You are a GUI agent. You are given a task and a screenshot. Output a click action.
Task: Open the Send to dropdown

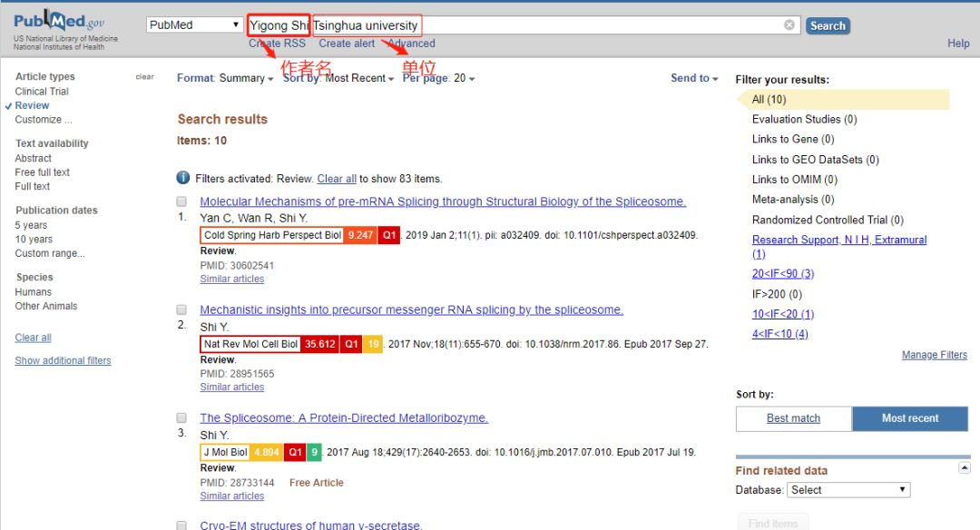tap(694, 78)
